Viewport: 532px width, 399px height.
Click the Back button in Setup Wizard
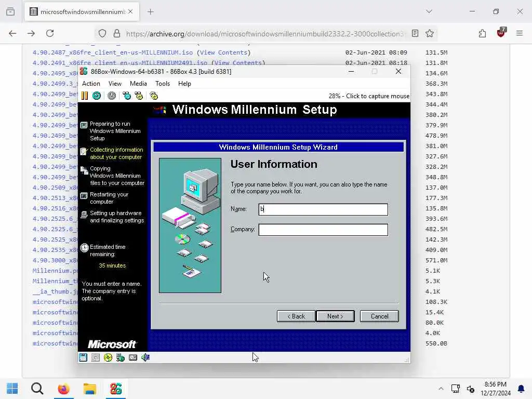pos(296,316)
